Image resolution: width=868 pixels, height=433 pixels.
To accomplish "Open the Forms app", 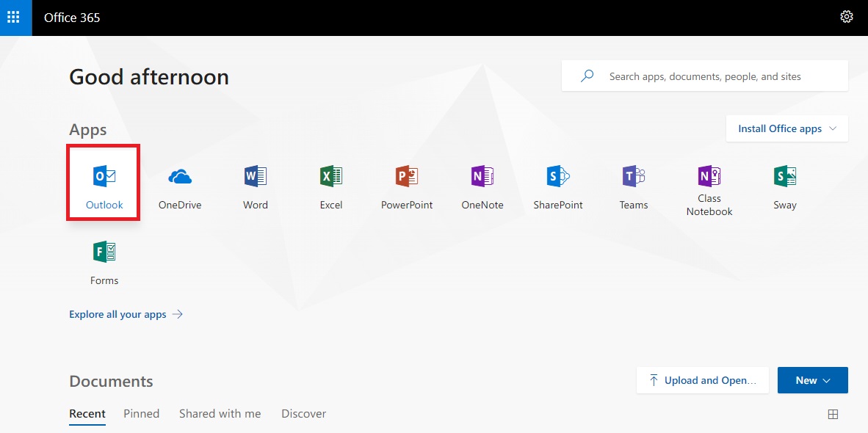I will pos(104,263).
